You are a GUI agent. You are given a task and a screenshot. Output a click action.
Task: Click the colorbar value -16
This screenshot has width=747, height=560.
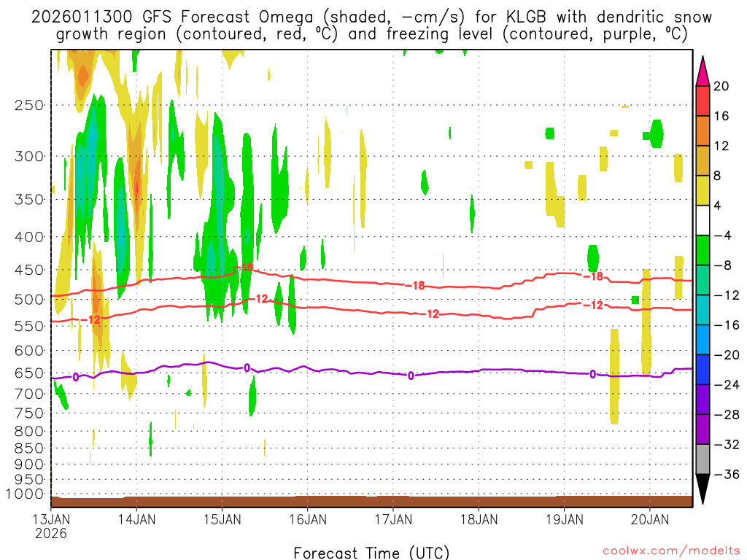tap(727, 325)
